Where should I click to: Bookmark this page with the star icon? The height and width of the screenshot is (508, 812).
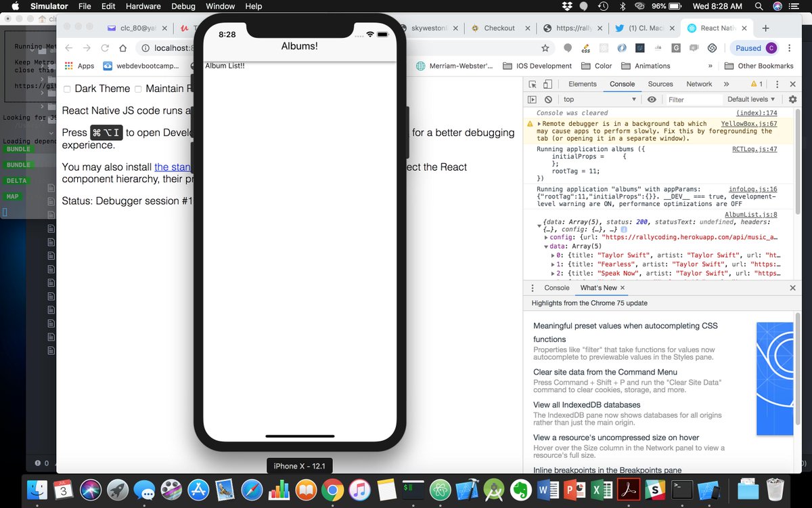(545, 48)
